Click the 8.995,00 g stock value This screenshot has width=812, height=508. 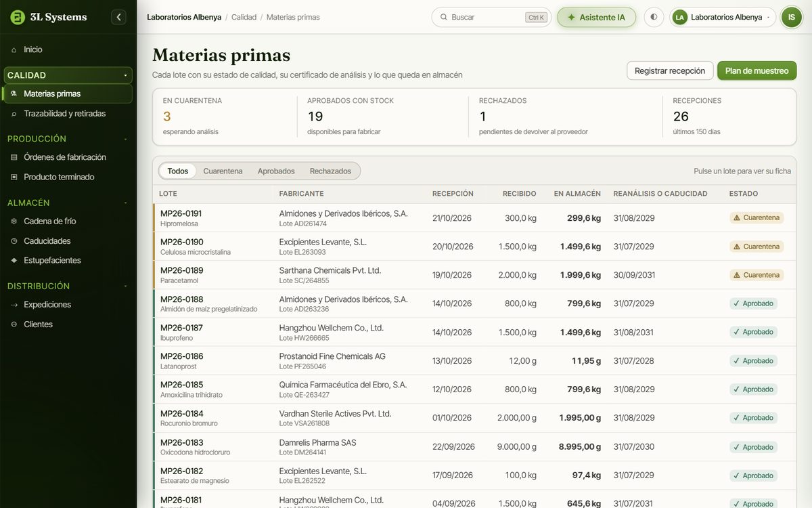pos(580,447)
